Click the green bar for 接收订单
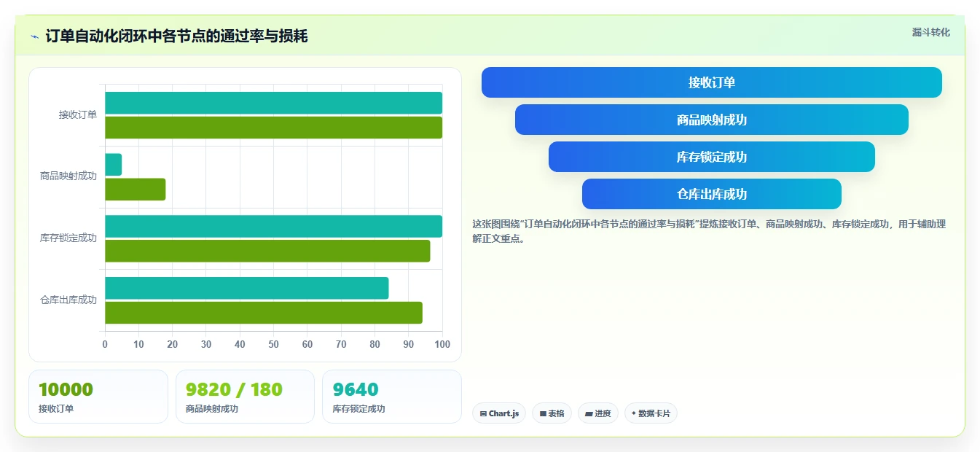The width and height of the screenshot is (980, 452). 273,128
